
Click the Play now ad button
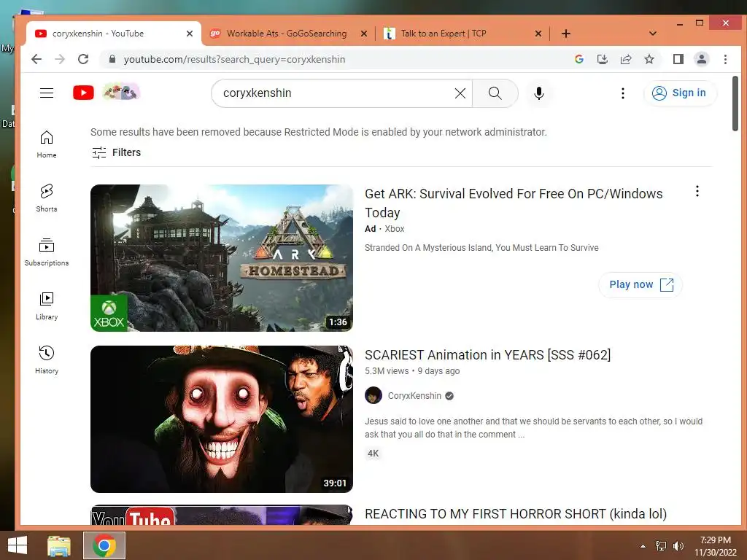click(640, 285)
